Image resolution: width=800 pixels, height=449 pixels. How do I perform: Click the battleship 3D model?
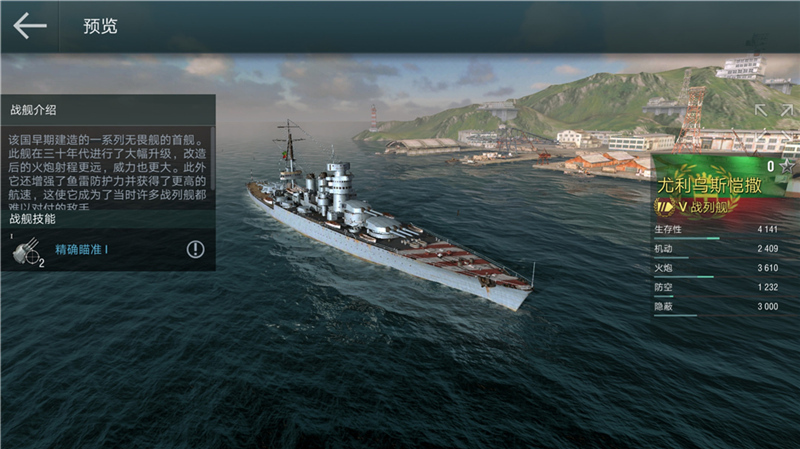(390, 224)
